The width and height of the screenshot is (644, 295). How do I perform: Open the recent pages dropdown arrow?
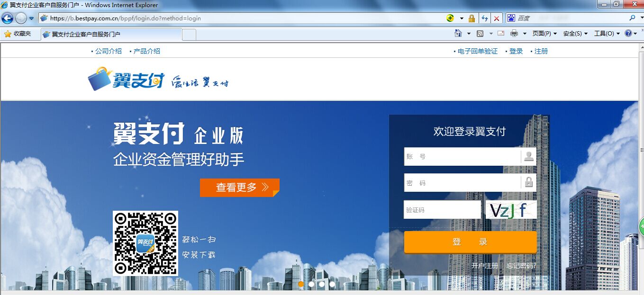point(32,18)
